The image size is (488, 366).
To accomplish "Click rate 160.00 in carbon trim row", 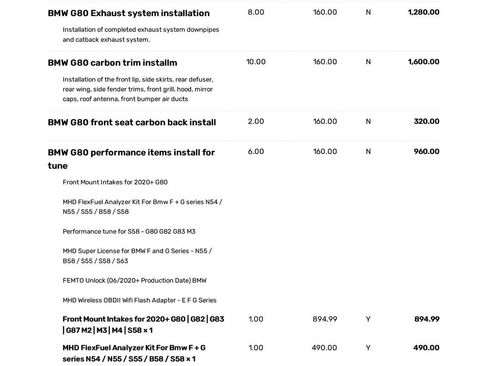I will 325,62.
